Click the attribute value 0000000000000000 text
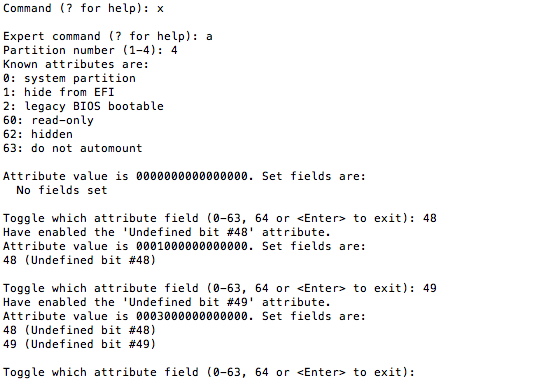Viewport: 537px width, 381px height. [x=192, y=176]
